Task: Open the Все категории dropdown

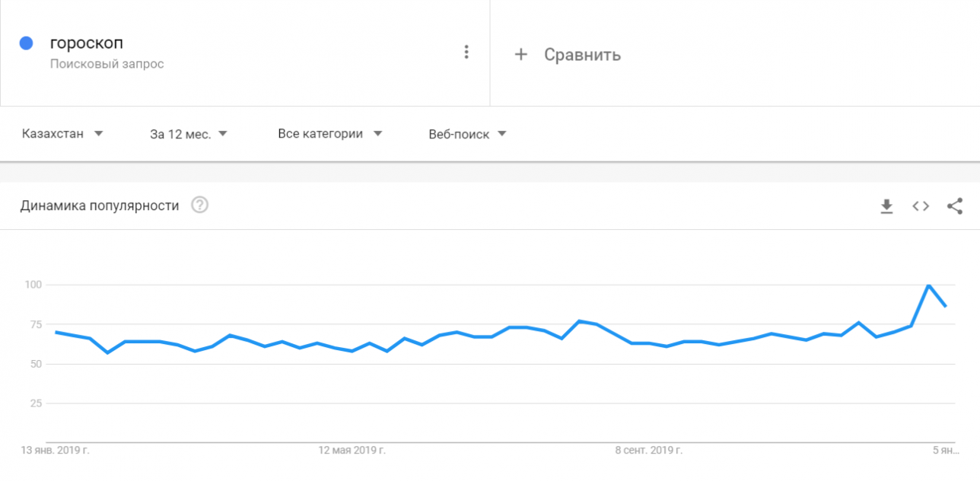Action: (329, 133)
